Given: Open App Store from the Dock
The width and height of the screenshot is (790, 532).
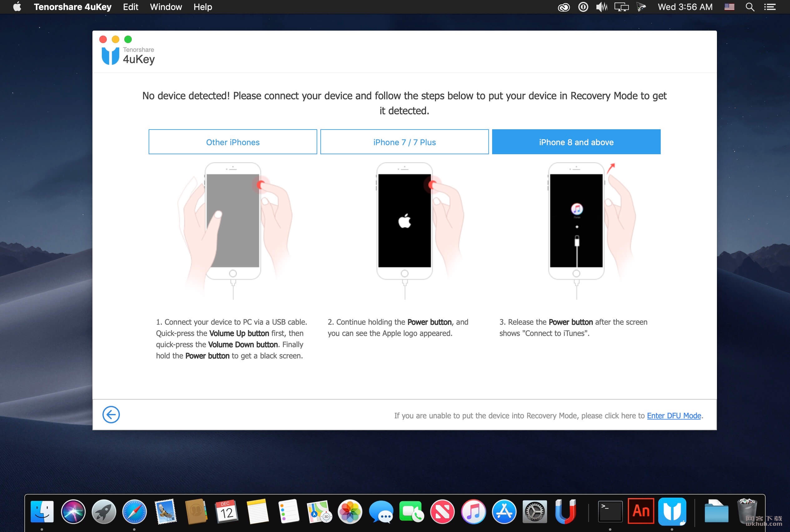Looking at the screenshot, I should (504, 511).
